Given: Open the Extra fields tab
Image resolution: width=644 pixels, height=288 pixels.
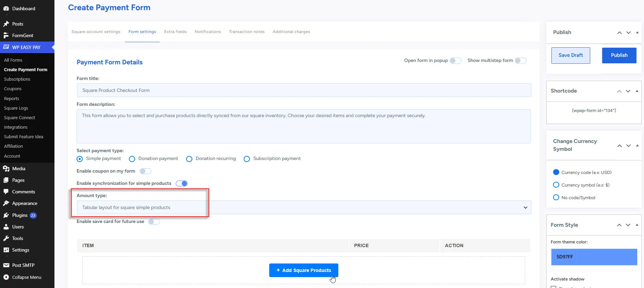Looking at the screenshot, I should pos(175,32).
